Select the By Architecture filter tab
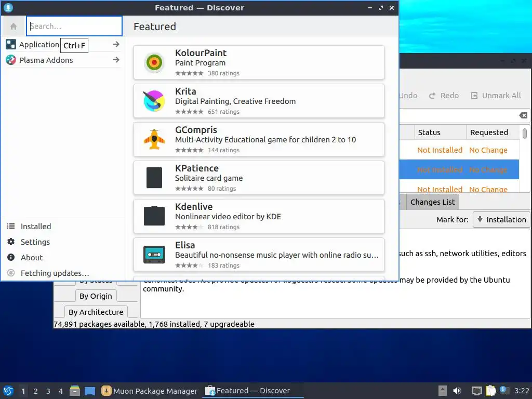532x399 pixels. click(x=96, y=312)
